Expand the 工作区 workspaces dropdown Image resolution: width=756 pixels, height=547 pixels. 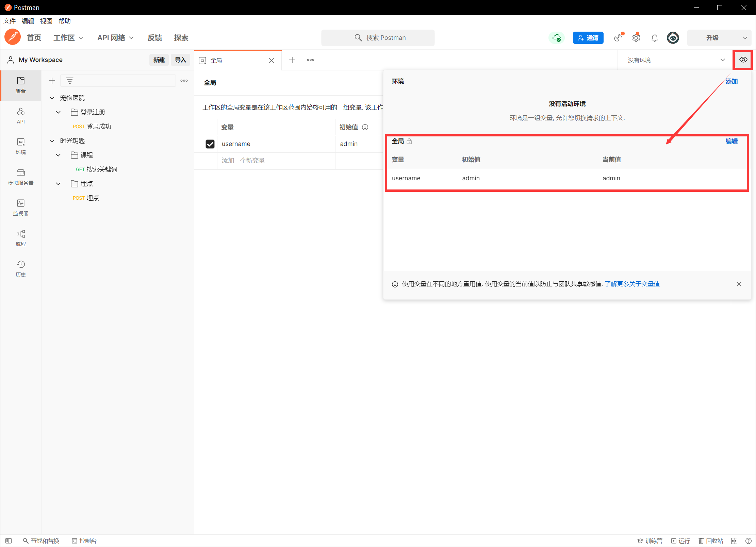pyautogui.click(x=68, y=38)
